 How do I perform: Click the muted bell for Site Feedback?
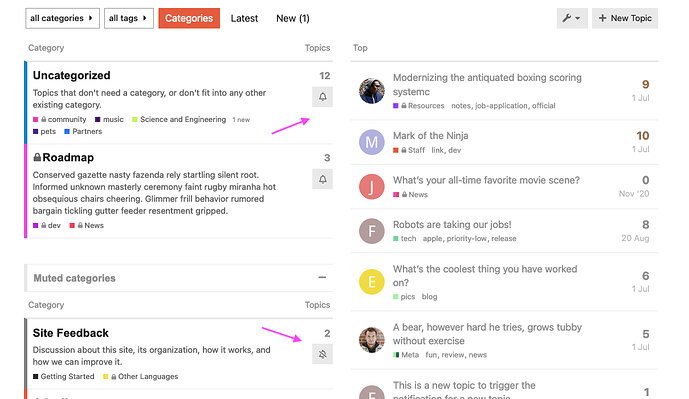point(323,354)
